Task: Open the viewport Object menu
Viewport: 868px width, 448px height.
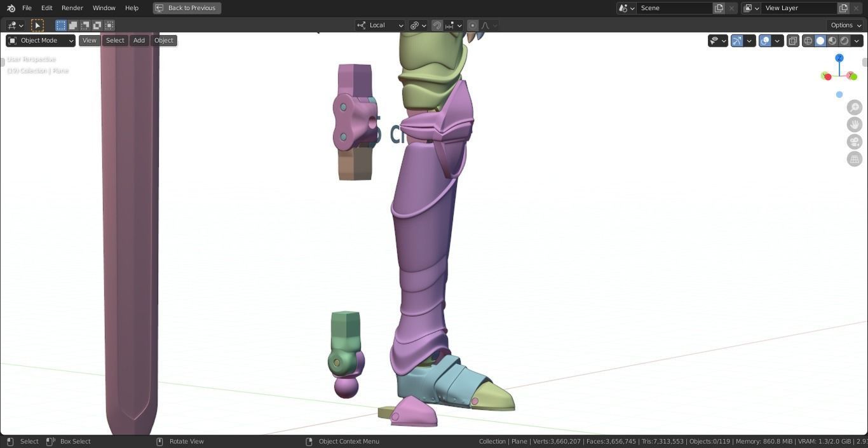Action: click(x=163, y=41)
